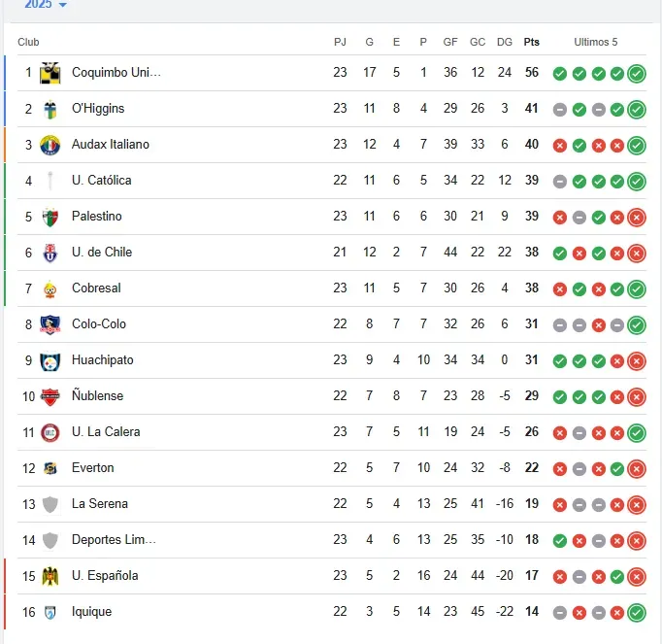The height and width of the screenshot is (644, 662).
Task: Click the Pts column header
Action: click(x=532, y=42)
